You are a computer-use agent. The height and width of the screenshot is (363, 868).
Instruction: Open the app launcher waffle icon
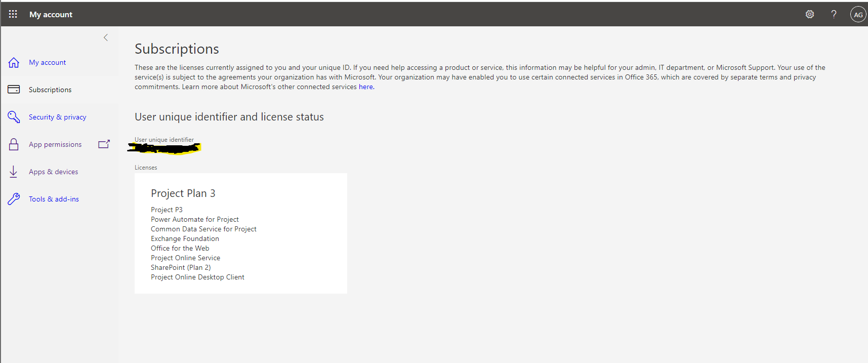click(x=13, y=14)
